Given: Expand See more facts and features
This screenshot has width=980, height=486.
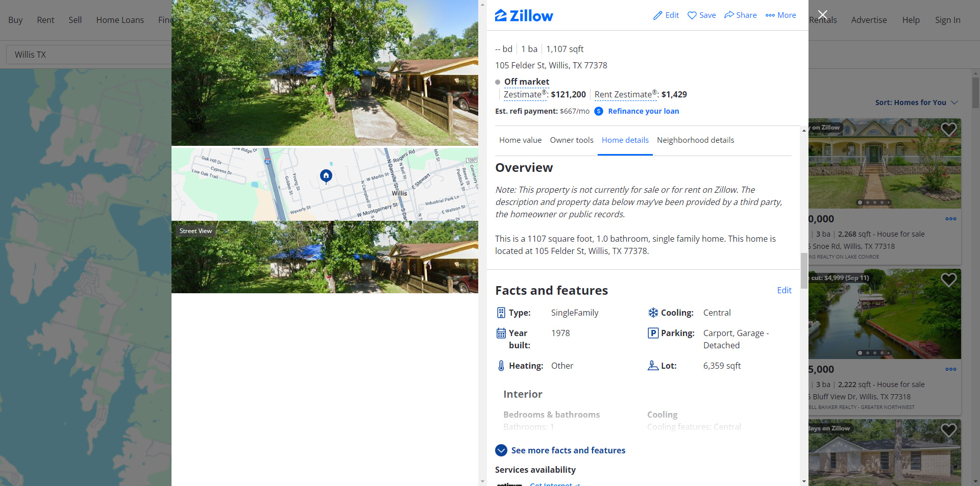Looking at the screenshot, I should pos(560,450).
